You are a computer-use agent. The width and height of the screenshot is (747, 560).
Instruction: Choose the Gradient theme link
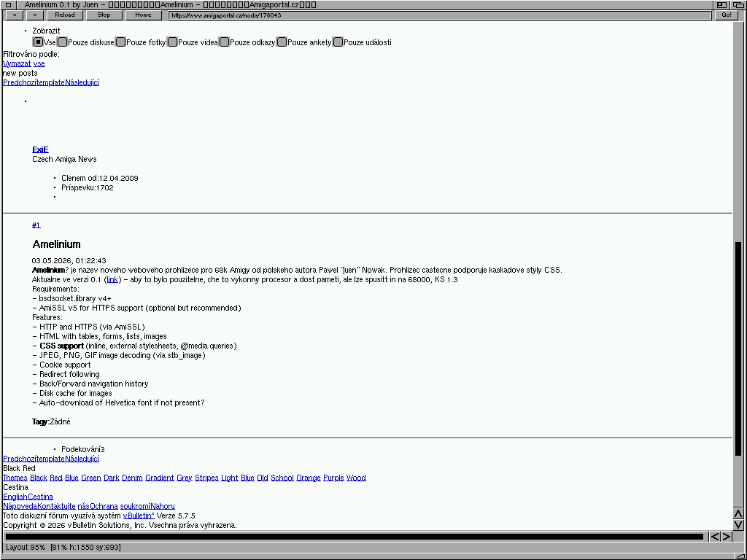pyautogui.click(x=160, y=478)
